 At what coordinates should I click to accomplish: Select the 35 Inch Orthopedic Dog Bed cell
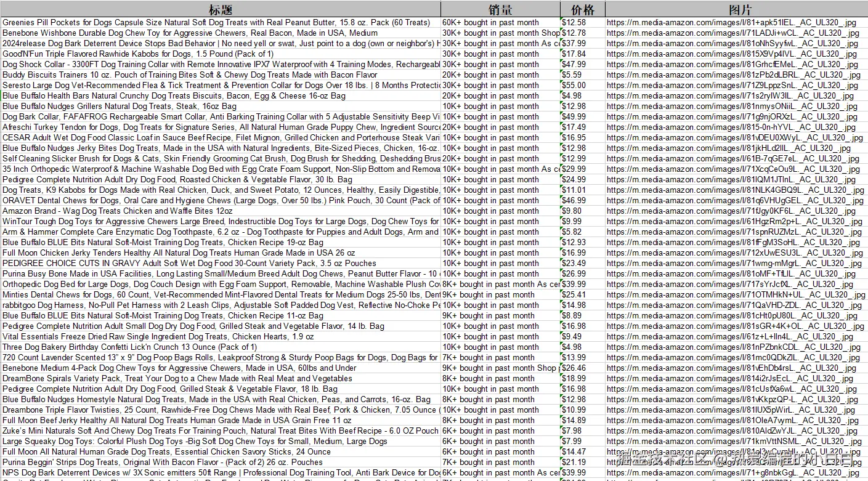(221, 169)
